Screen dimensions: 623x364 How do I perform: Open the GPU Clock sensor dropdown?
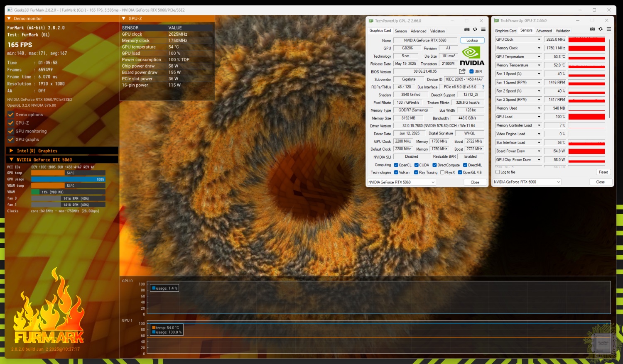tap(539, 39)
